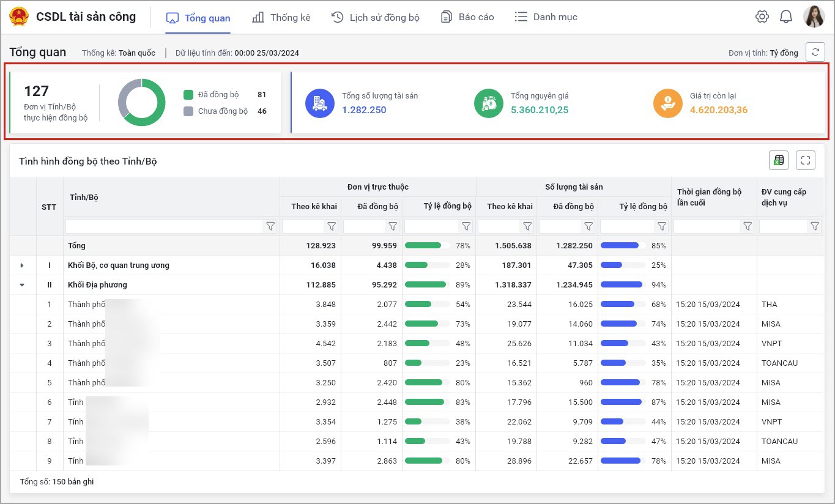Click the CSDL tài sản công emblem logo
835x504 pixels.
pyautogui.click(x=19, y=17)
